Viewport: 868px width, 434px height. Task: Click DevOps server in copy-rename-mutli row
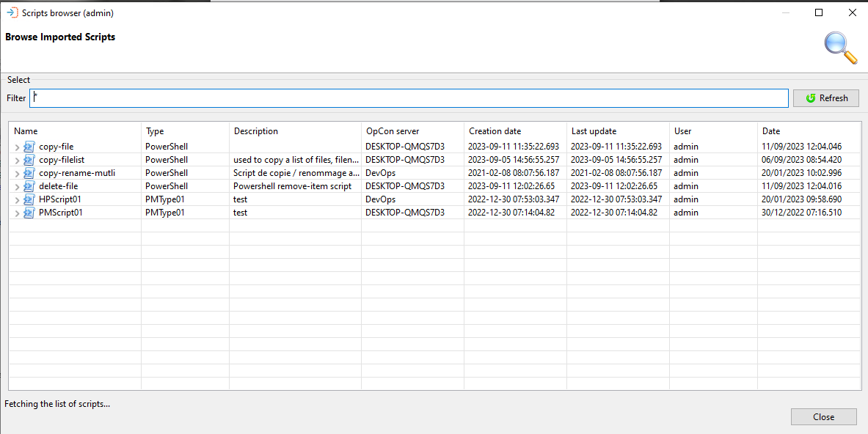tap(380, 173)
